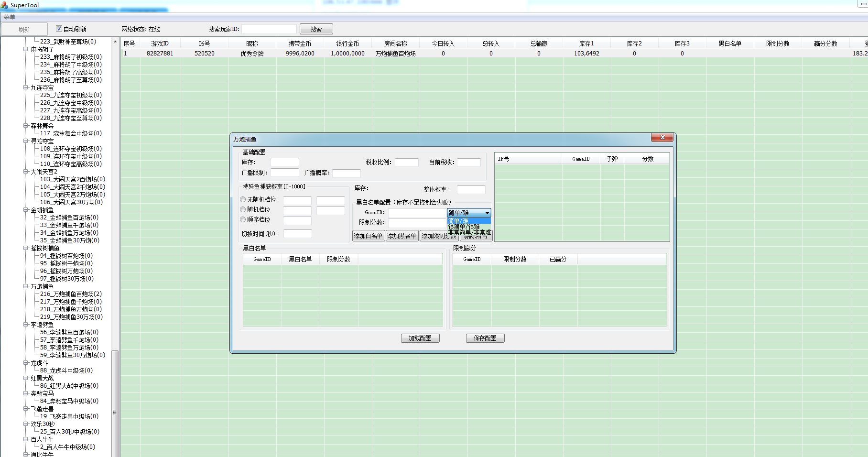
Task: Click the 添加白名单 button
Action: coord(368,236)
